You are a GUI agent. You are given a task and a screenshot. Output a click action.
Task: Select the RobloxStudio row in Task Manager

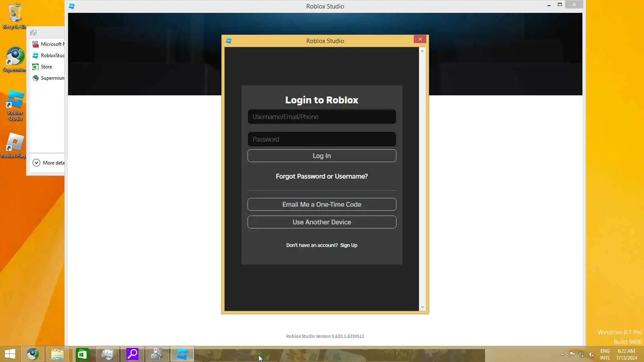pos(47,56)
